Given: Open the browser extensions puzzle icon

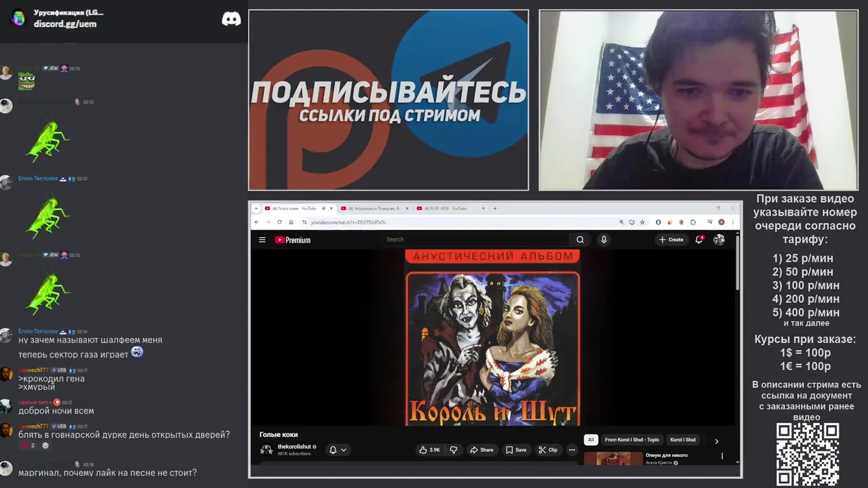Looking at the screenshot, I should point(692,222).
